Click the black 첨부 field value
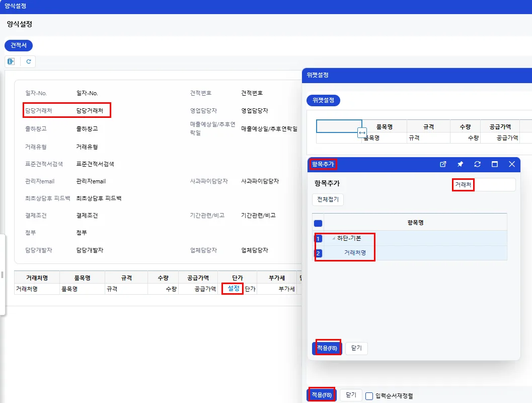This screenshot has width=532, height=403. pos(82,233)
